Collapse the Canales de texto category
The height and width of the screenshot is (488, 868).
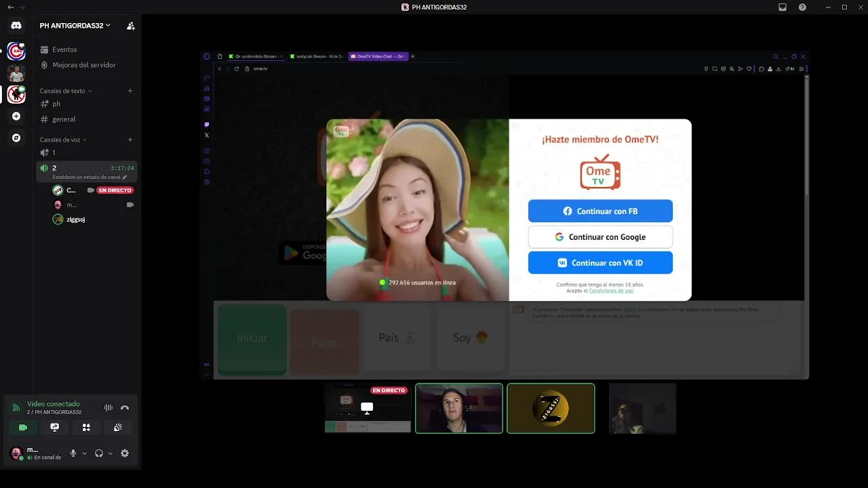[65, 91]
